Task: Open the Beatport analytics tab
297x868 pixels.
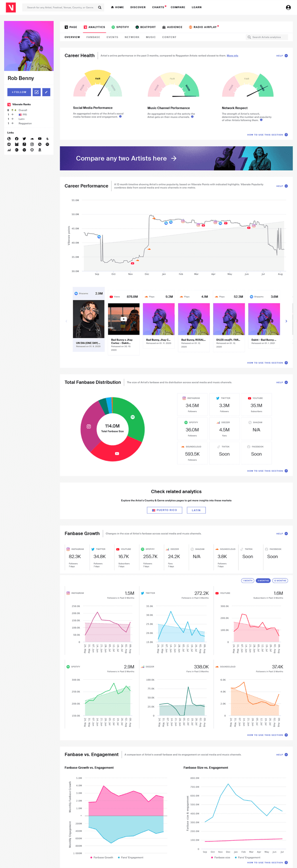Action: pos(146,27)
